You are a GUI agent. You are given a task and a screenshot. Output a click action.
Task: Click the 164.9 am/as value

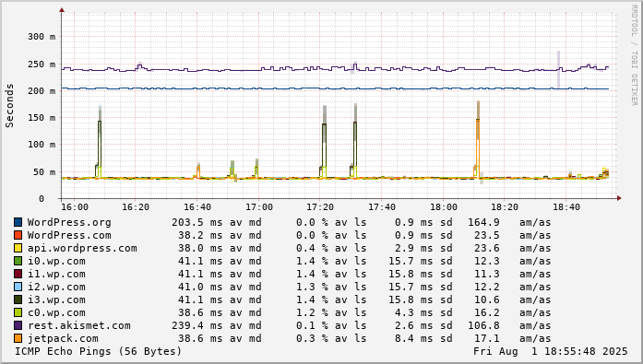click(484, 222)
